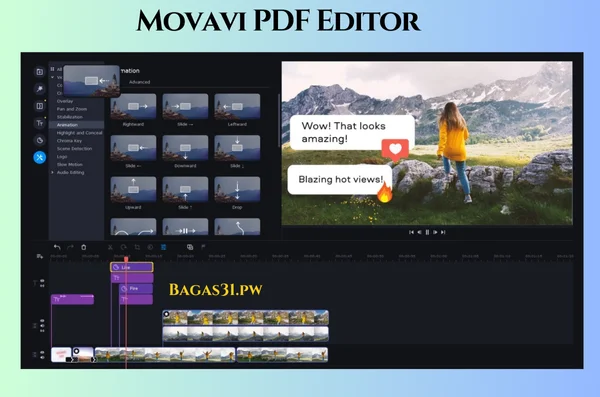Toggle visibility eye of main video track
The height and width of the screenshot is (397, 600).
[42, 353]
